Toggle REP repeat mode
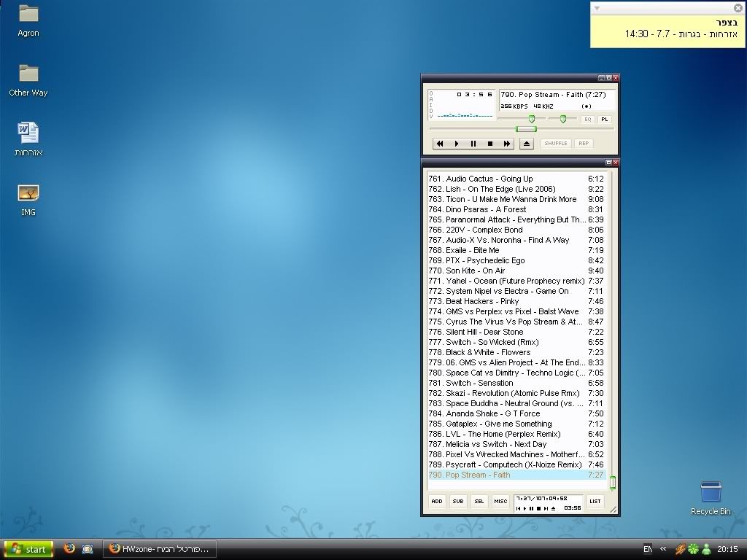Viewport: 747px width, 560px height. tap(584, 144)
